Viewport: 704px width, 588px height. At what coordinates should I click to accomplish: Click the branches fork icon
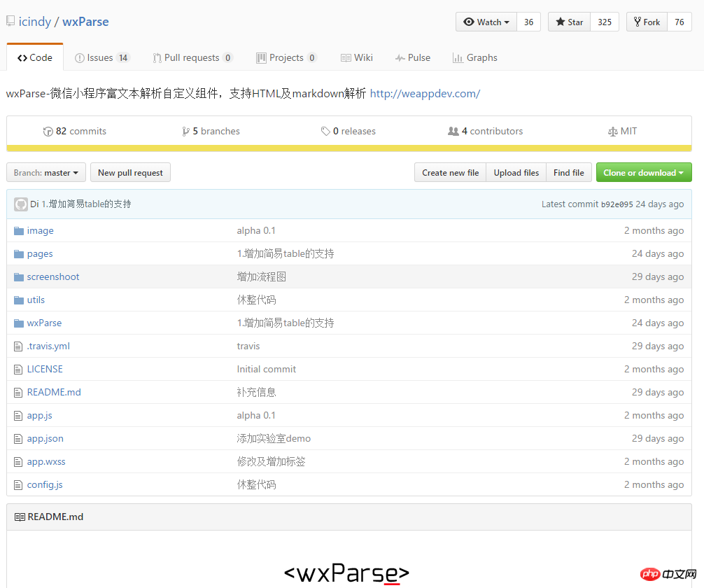coord(185,132)
